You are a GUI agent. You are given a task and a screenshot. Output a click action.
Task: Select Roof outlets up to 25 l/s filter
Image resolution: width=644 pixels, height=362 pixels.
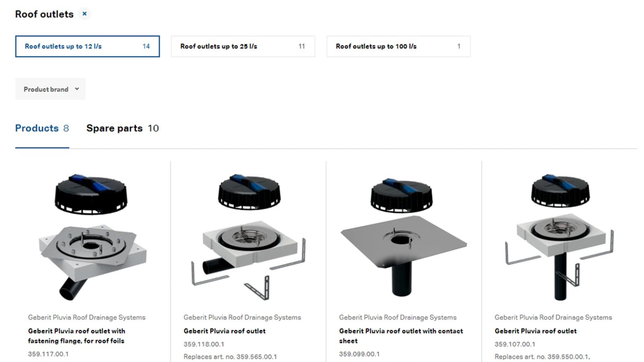pyautogui.click(x=243, y=46)
